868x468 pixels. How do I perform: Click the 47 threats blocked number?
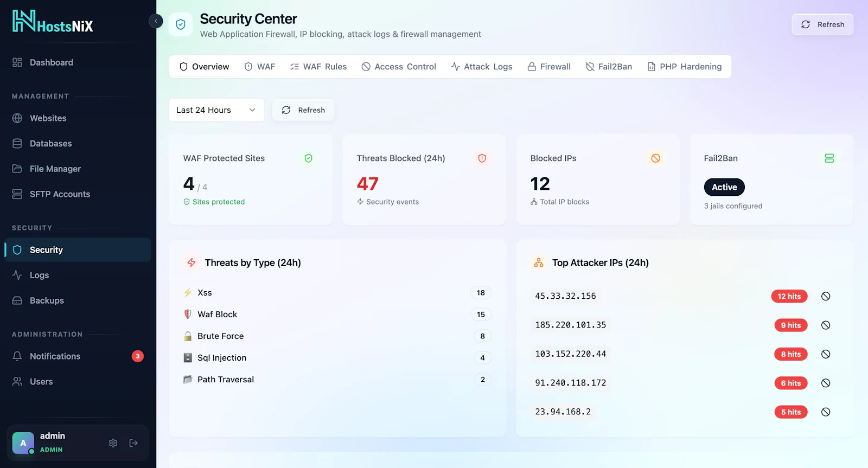367,184
